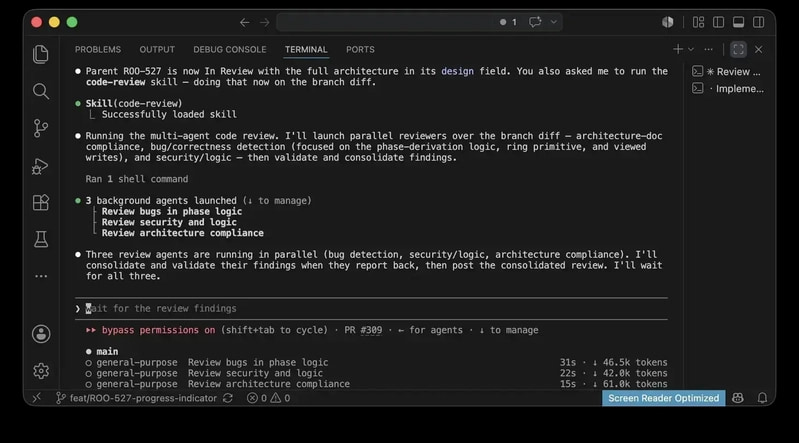Toggle maximized panel size

pyautogui.click(x=738, y=49)
